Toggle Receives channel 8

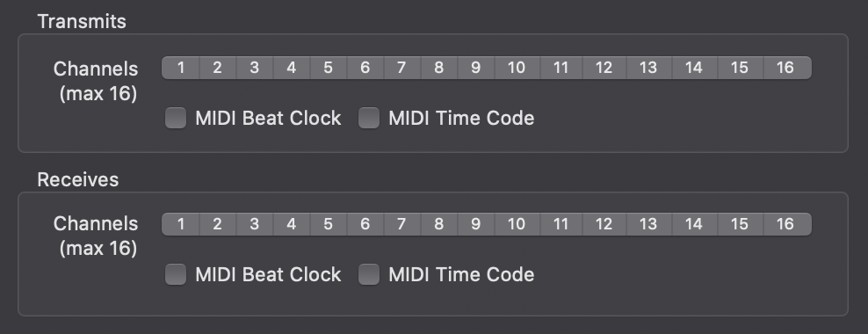[x=439, y=224]
